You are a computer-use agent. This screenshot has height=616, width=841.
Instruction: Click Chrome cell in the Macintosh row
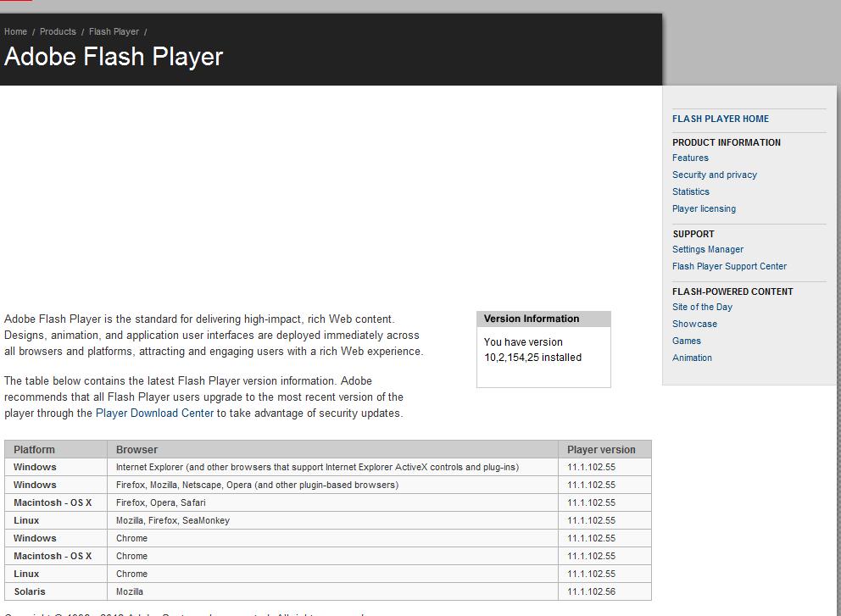[x=332, y=556]
